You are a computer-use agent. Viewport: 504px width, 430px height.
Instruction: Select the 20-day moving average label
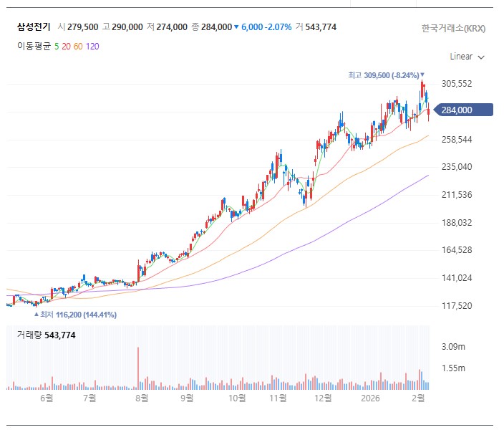[66, 47]
